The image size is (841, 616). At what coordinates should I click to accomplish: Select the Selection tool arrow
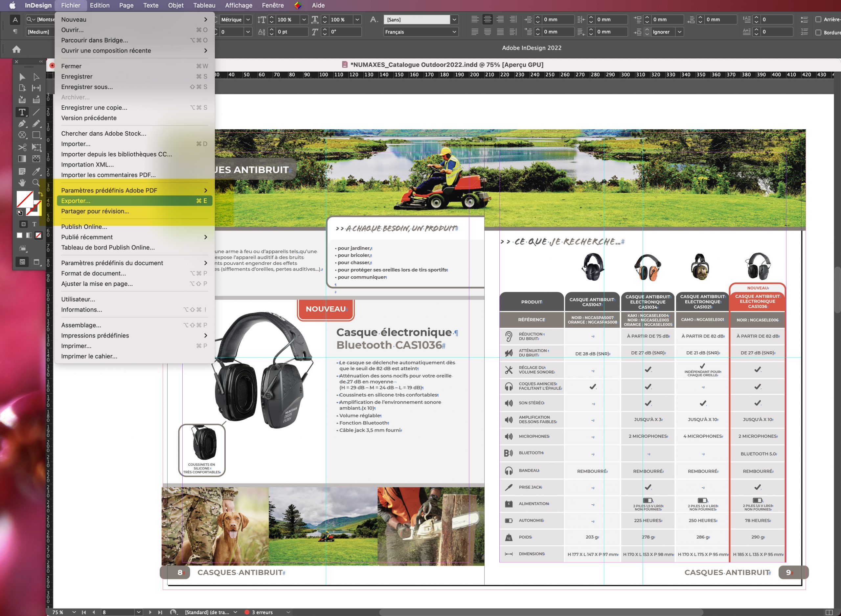22,77
